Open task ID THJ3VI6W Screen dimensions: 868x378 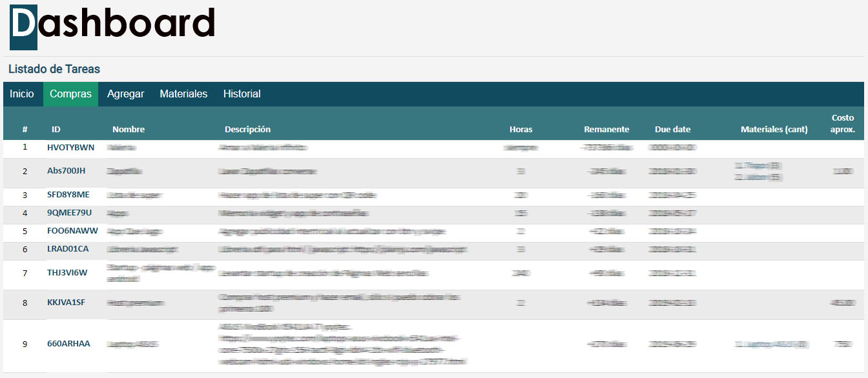[67, 273]
